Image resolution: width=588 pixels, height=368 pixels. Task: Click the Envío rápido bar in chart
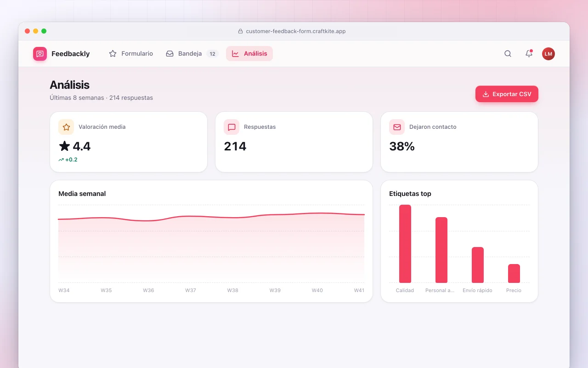478,265
